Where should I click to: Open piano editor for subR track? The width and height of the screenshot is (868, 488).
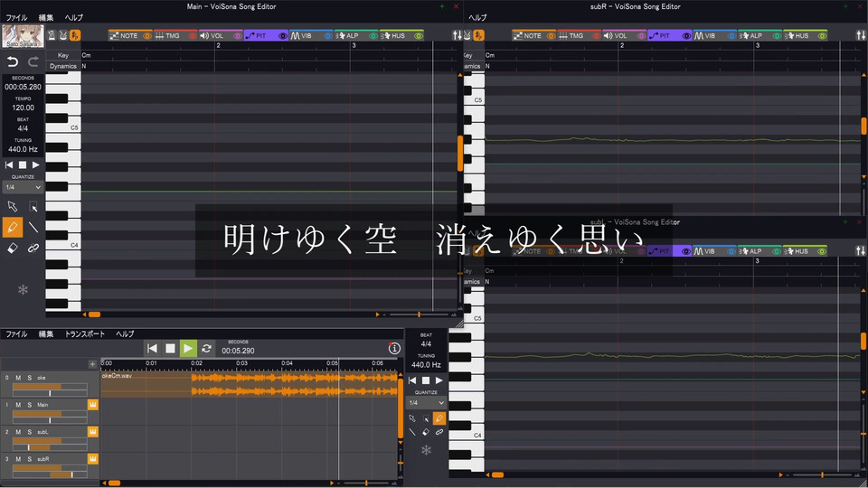pyautogui.click(x=93, y=459)
